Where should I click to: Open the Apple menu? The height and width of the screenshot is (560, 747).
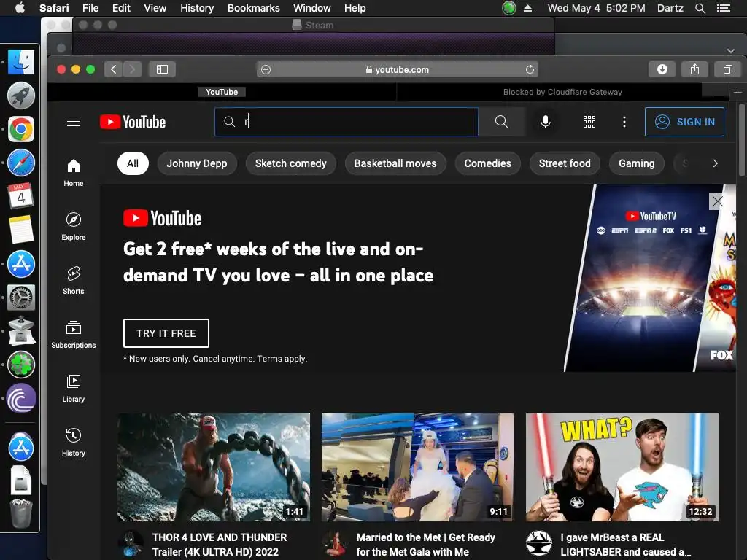click(x=20, y=8)
